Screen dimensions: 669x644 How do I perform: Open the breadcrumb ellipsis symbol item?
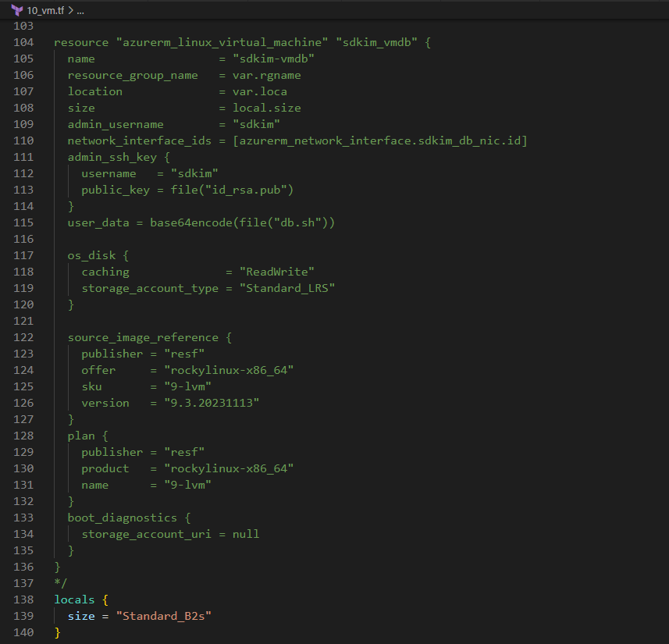(80, 11)
